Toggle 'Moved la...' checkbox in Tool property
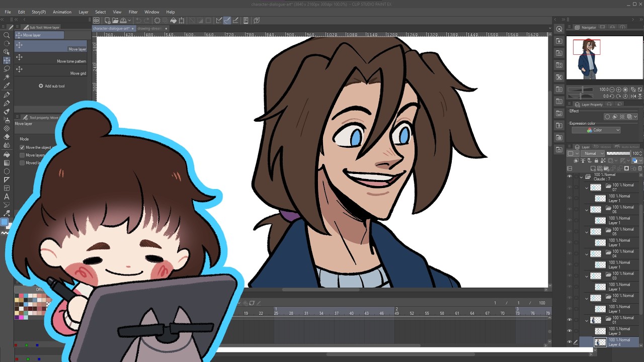Screen dimensions: 644x362 22,163
